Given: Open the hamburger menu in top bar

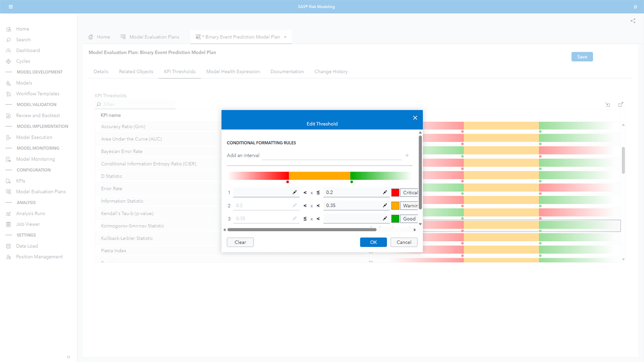Looking at the screenshot, I should [x=11, y=7].
